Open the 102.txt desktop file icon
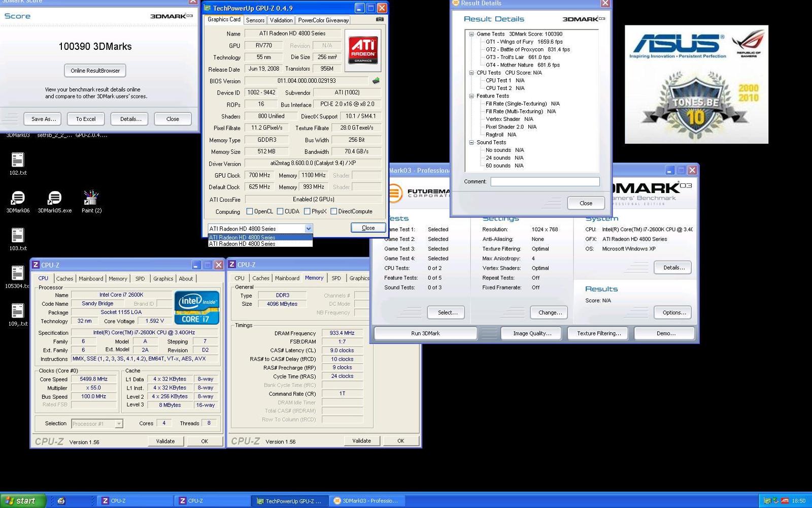812x508 pixels. [18, 164]
